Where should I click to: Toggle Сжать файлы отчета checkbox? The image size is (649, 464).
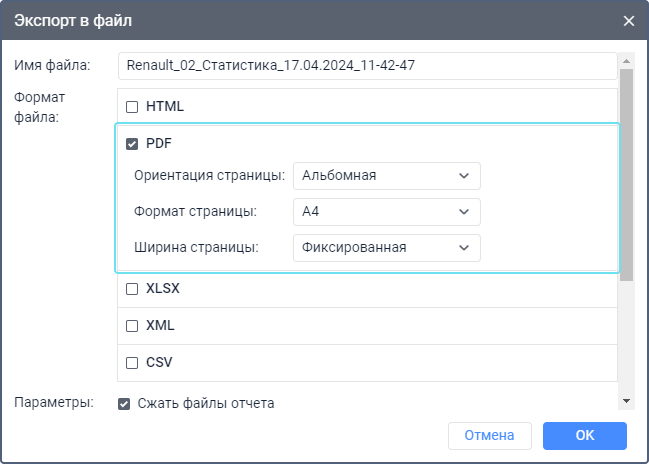tap(125, 404)
